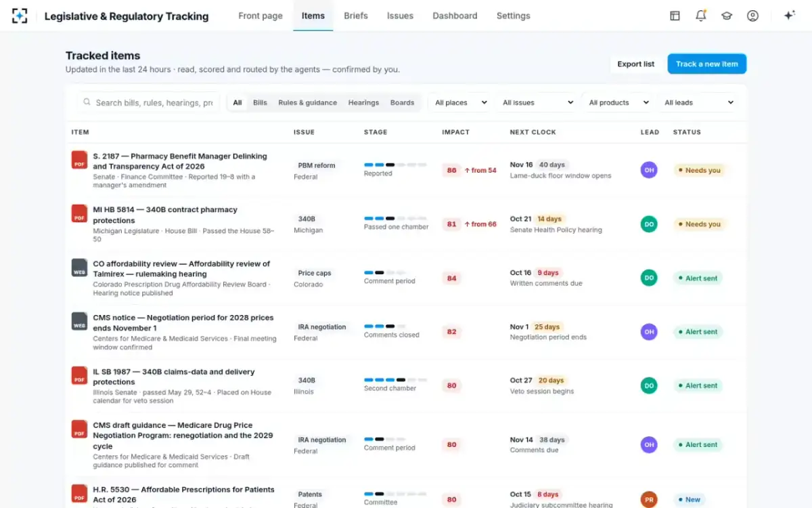Viewport: 812px width, 508px height.
Task: Click the DO avatar on IL SB 1987 row
Action: point(649,385)
